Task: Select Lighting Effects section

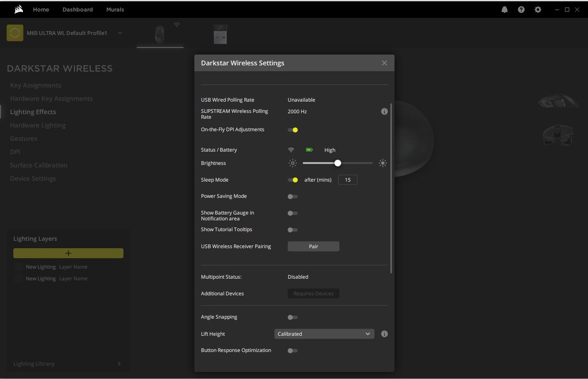Action: click(x=33, y=112)
